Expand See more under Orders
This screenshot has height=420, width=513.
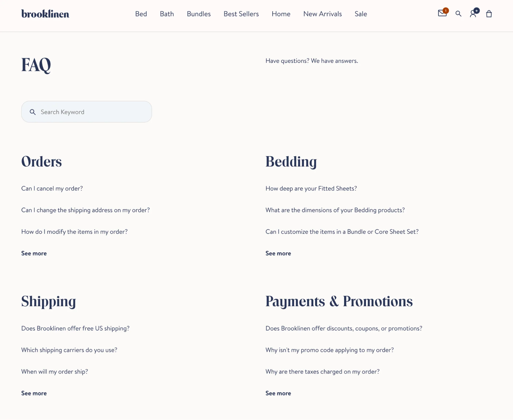pyautogui.click(x=34, y=253)
